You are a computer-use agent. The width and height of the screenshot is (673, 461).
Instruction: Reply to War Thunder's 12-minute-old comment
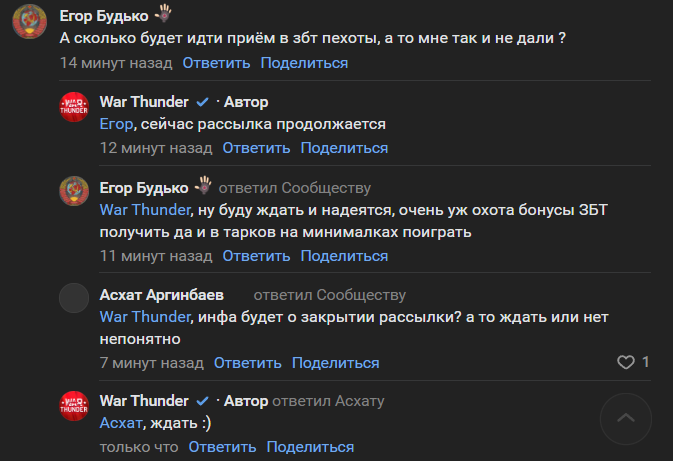(x=256, y=148)
